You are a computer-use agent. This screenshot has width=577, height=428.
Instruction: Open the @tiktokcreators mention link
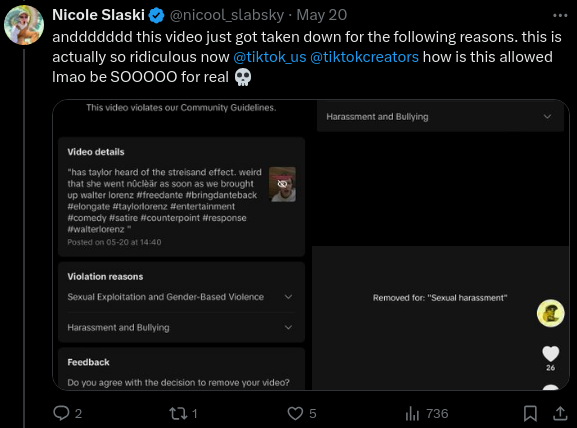364,57
